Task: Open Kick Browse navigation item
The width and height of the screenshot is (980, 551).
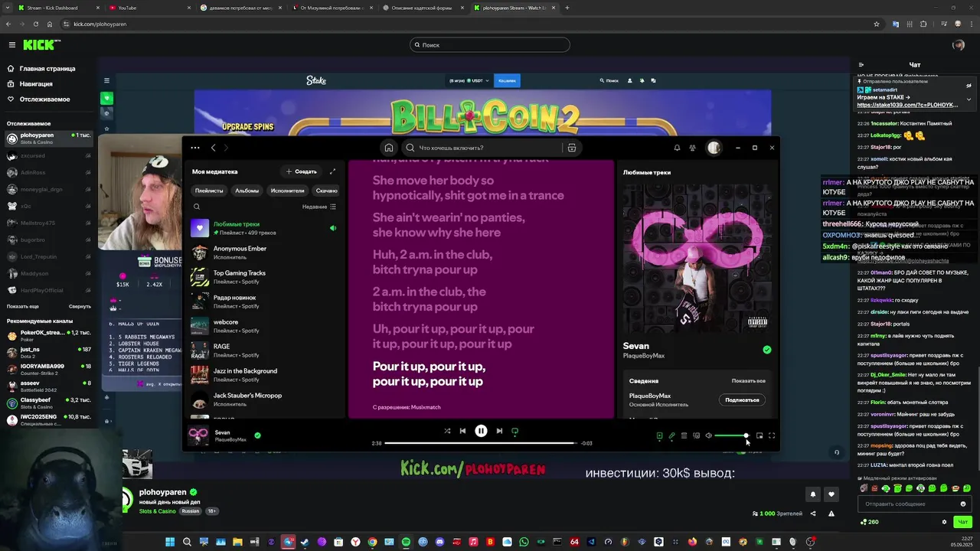Action: pyautogui.click(x=36, y=83)
